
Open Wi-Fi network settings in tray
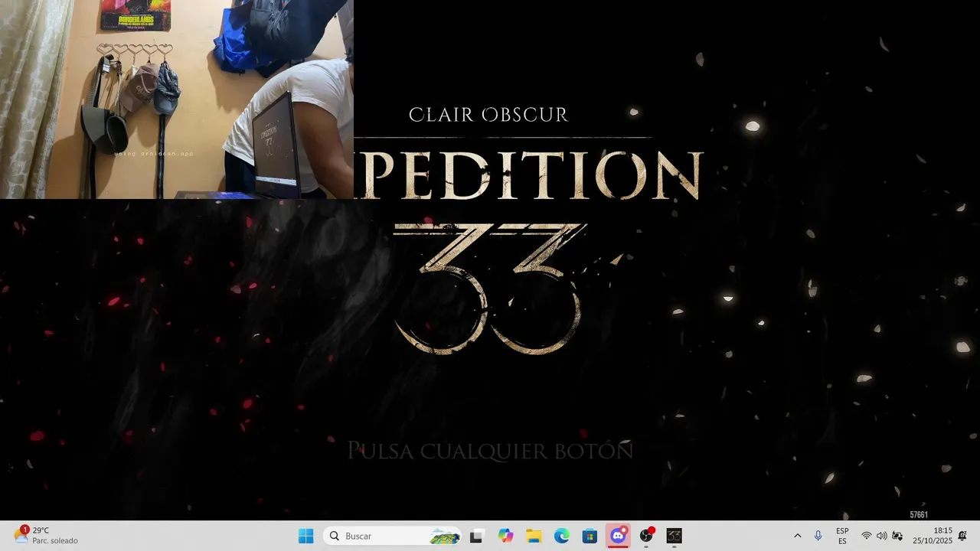click(x=867, y=536)
